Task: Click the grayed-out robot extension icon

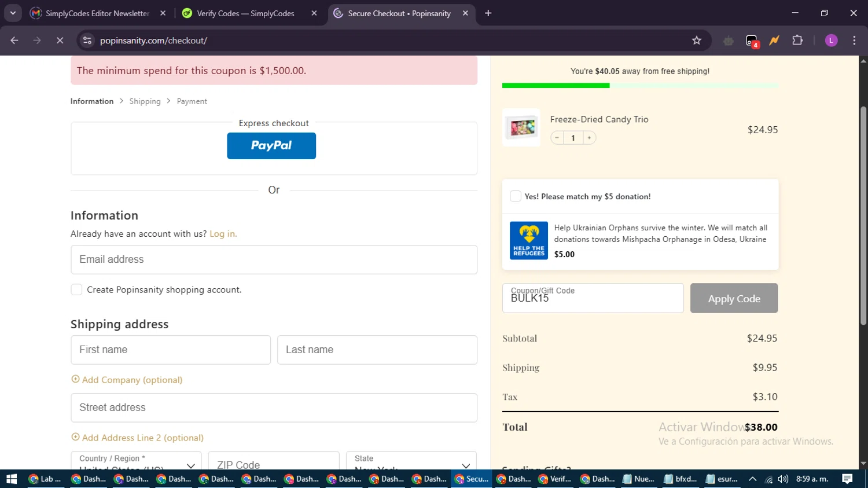Action: [x=729, y=41]
